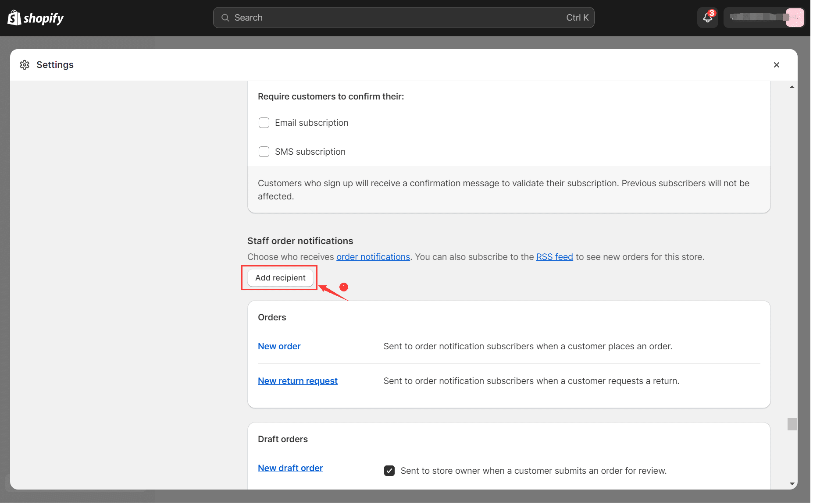Image resolution: width=813 pixels, height=504 pixels.
Task: Click the vertical scrollbar thumb
Action: (792, 424)
